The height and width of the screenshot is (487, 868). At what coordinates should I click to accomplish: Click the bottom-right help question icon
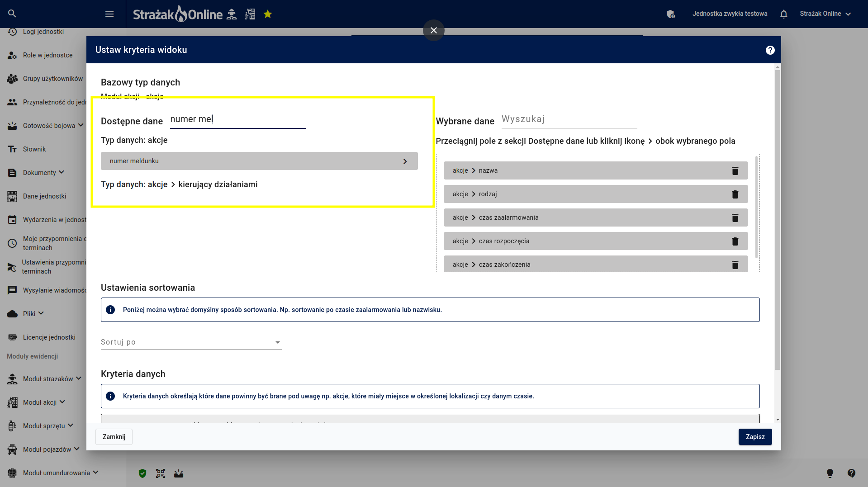[852, 473]
